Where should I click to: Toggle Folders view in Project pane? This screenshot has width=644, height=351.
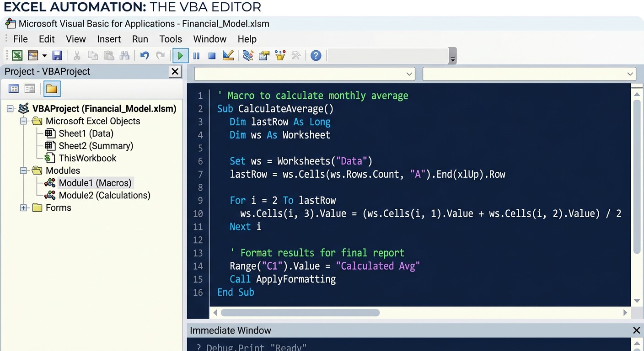click(x=52, y=89)
